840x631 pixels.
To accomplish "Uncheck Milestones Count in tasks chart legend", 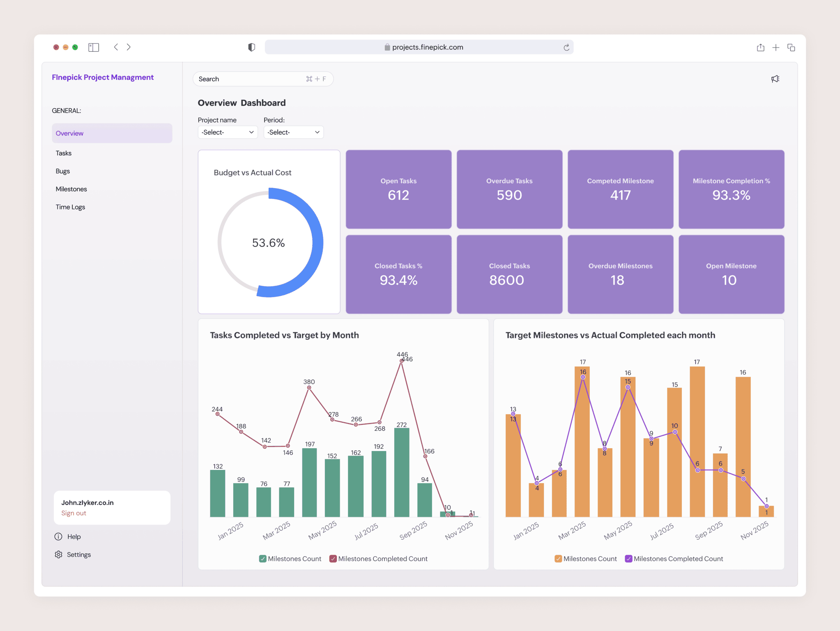I will (x=262, y=559).
